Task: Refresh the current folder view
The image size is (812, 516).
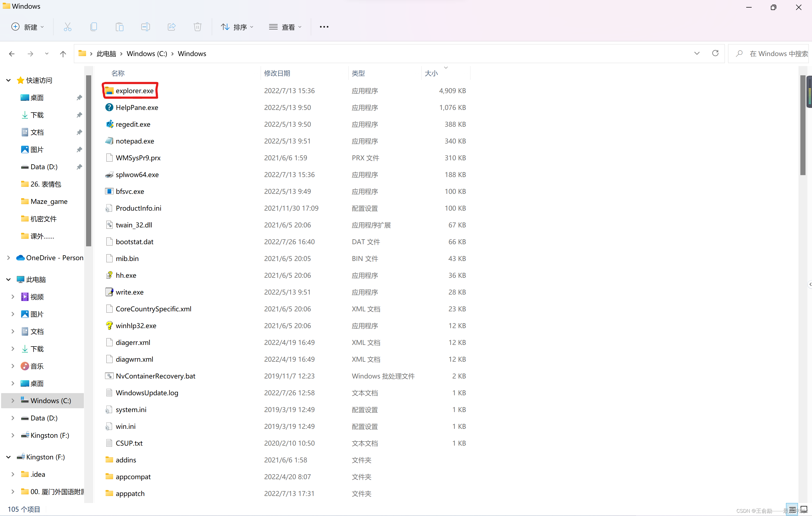Action: (715, 53)
